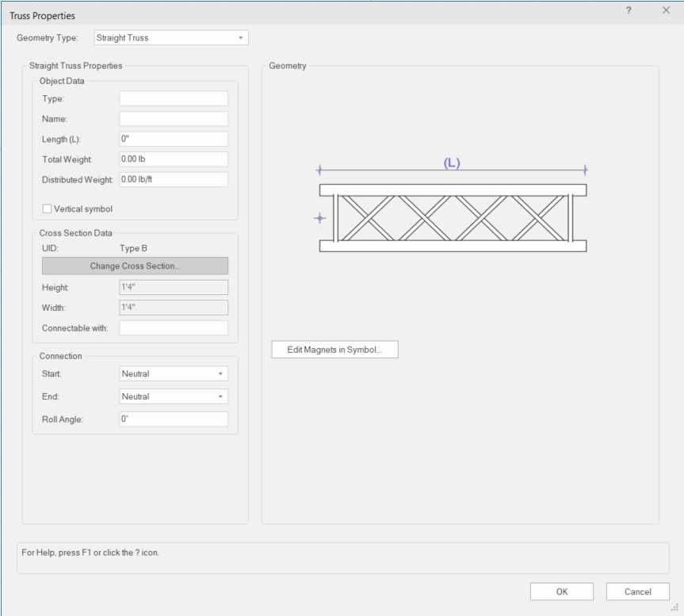Click Edit Magnets in Symbol button
This screenshot has height=616, width=684.
click(334, 350)
